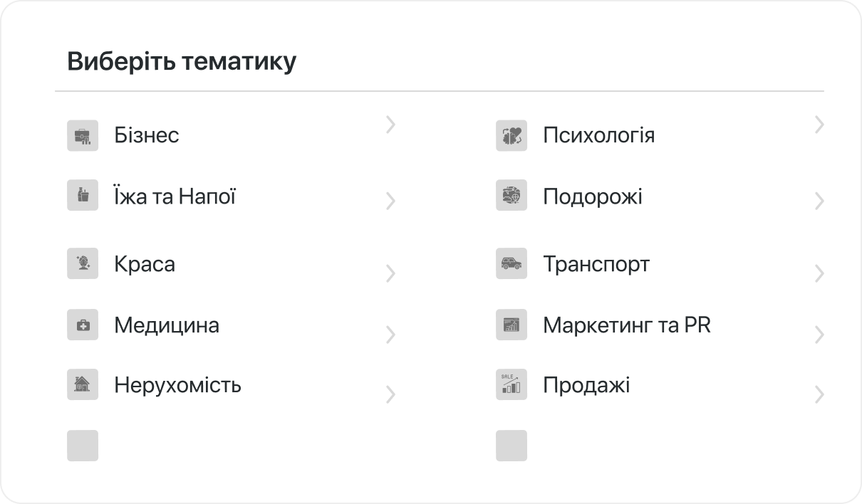Screen dimensions: 862x504
Task: Click the house icon for Нерухомість
Action: (x=83, y=384)
